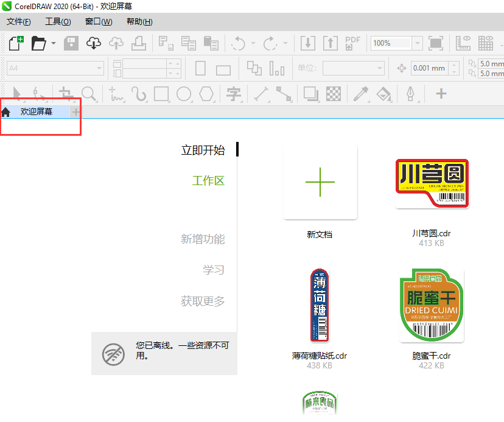Select the Color Eyedropper tool
The image size is (504, 422).
pos(361,94)
